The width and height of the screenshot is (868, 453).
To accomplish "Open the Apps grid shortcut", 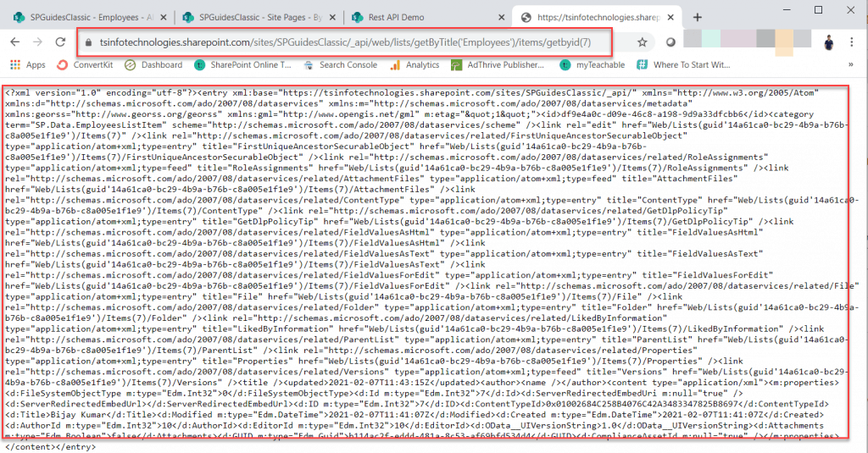I will 28,64.
